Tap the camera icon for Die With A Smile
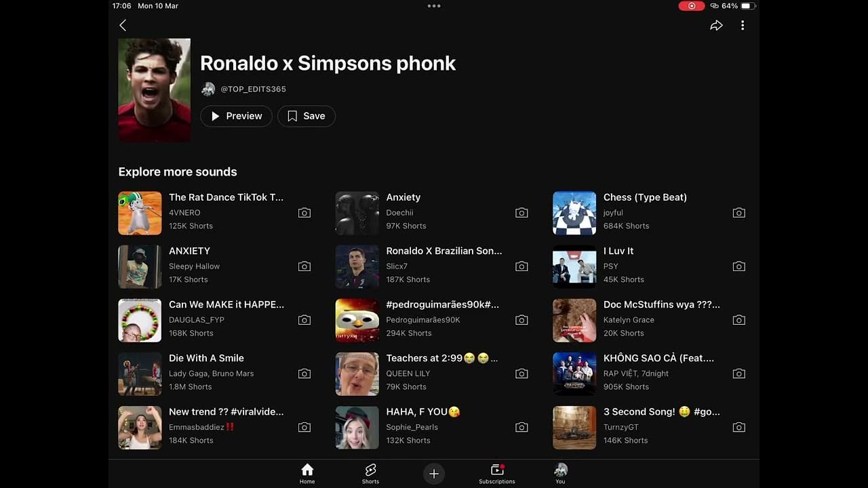 point(304,373)
